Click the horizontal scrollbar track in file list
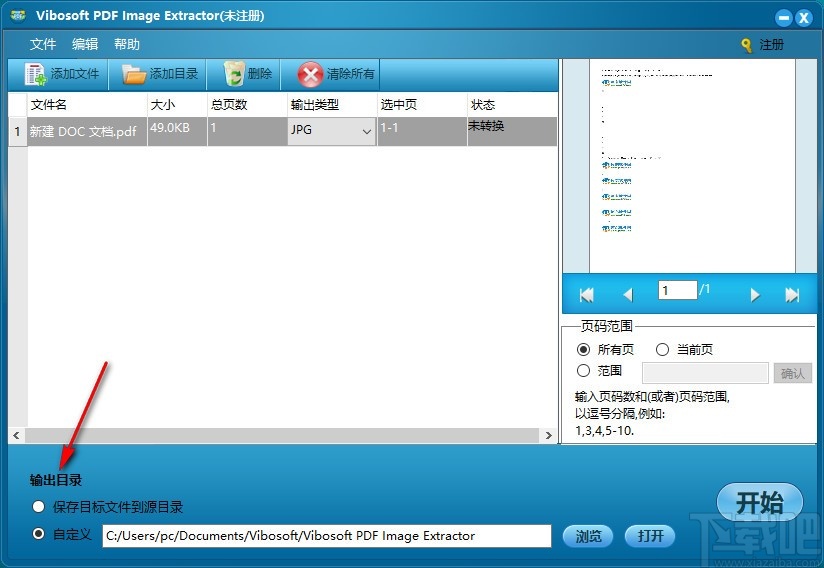 (282, 435)
